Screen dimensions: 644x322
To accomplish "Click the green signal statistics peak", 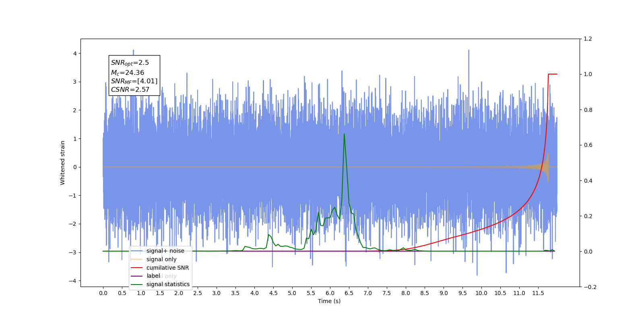I will [x=344, y=134].
